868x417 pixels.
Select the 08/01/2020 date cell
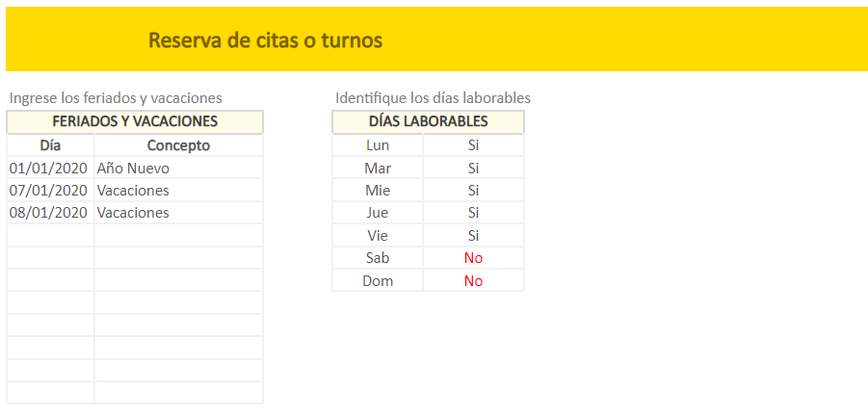click(50, 213)
